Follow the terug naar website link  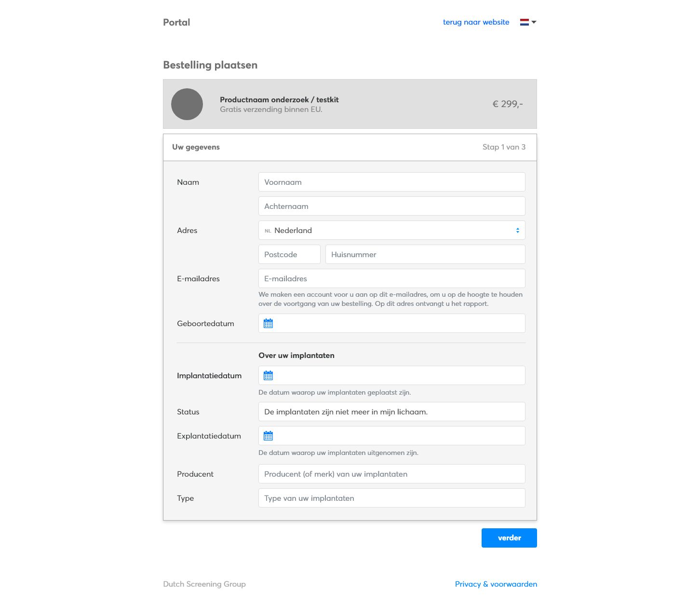pyautogui.click(x=476, y=22)
